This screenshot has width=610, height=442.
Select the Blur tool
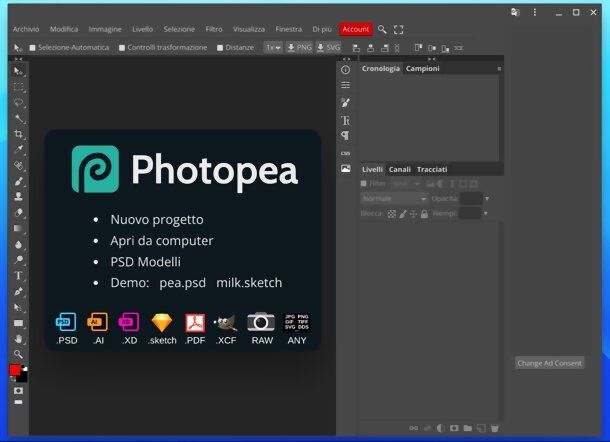(x=18, y=244)
